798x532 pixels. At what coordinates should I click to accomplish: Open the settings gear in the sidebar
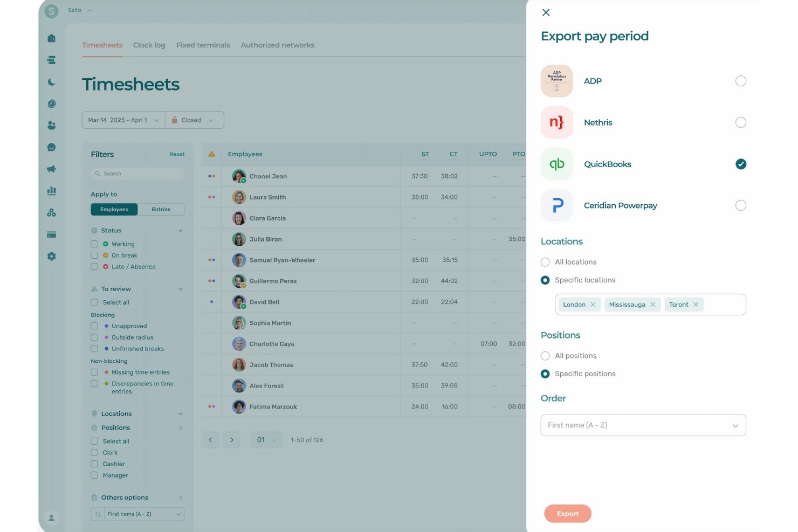(x=51, y=257)
